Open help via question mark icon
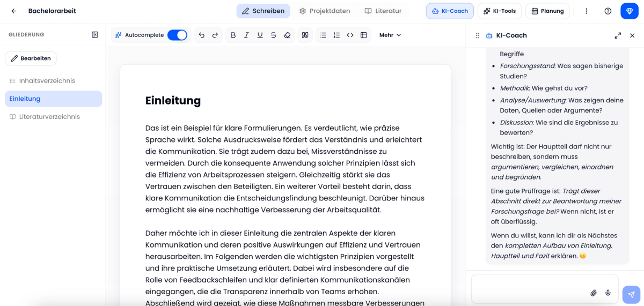644x306 pixels. (608, 11)
